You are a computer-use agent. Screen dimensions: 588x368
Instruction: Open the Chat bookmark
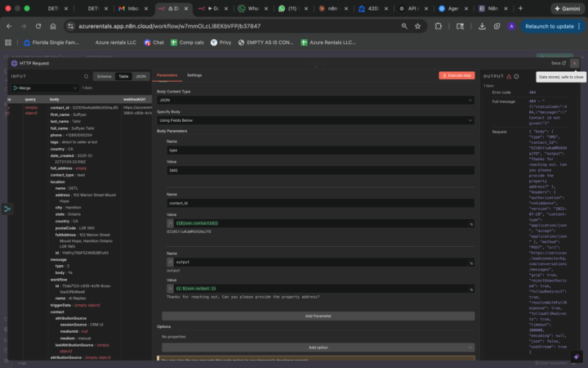point(154,43)
